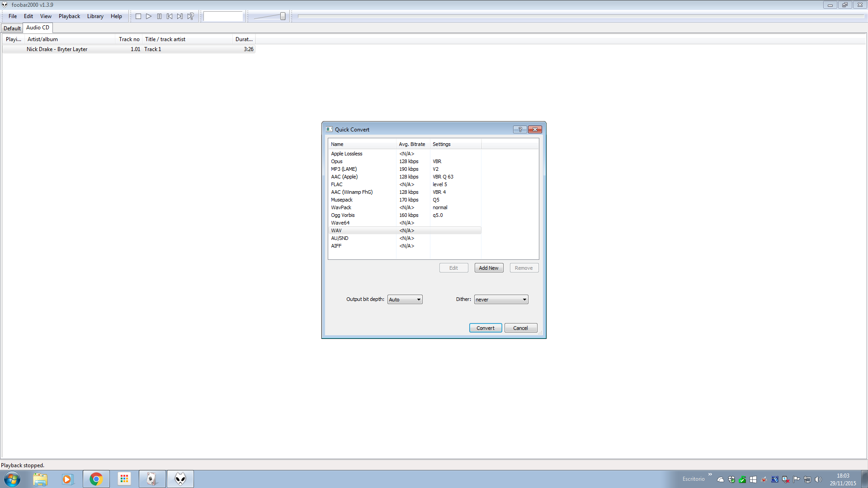
Task: Select Apple Lossless format
Action: [x=405, y=154]
